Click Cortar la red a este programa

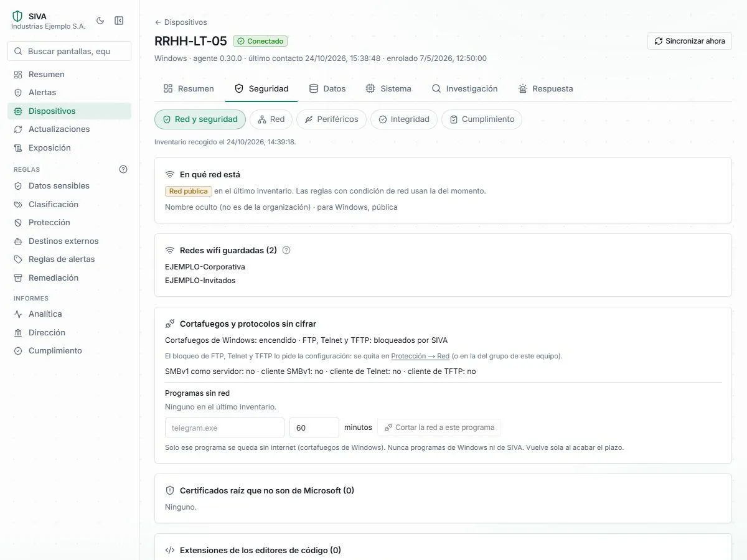point(439,427)
